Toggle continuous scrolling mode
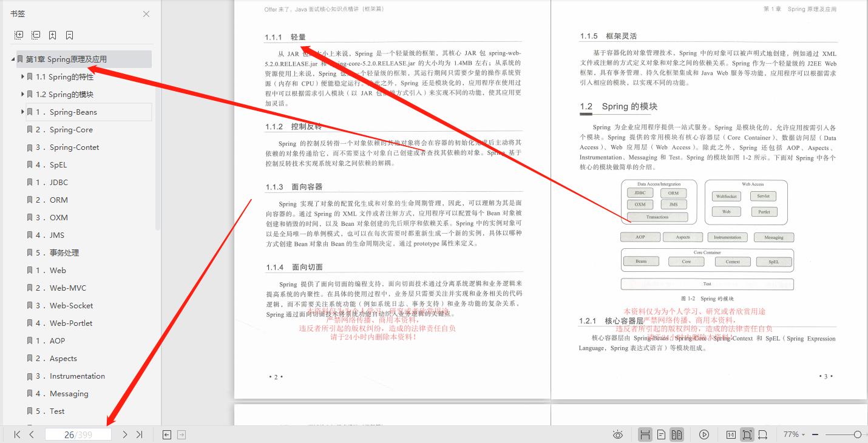This screenshot has width=868, height=443. click(645, 435)
